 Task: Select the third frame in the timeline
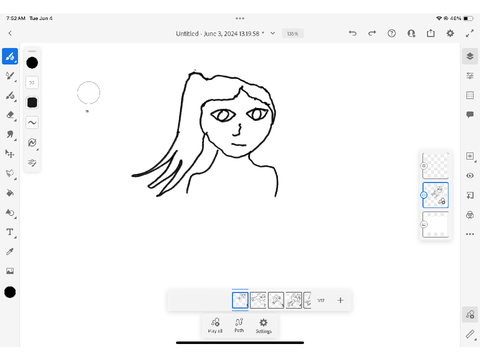276,300
